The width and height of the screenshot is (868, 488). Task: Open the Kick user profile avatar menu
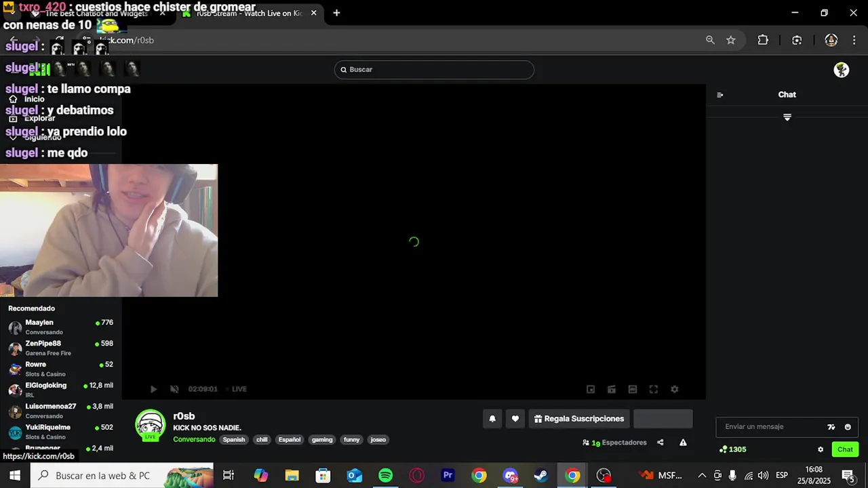pyautogui.click(x=842, y=70)
